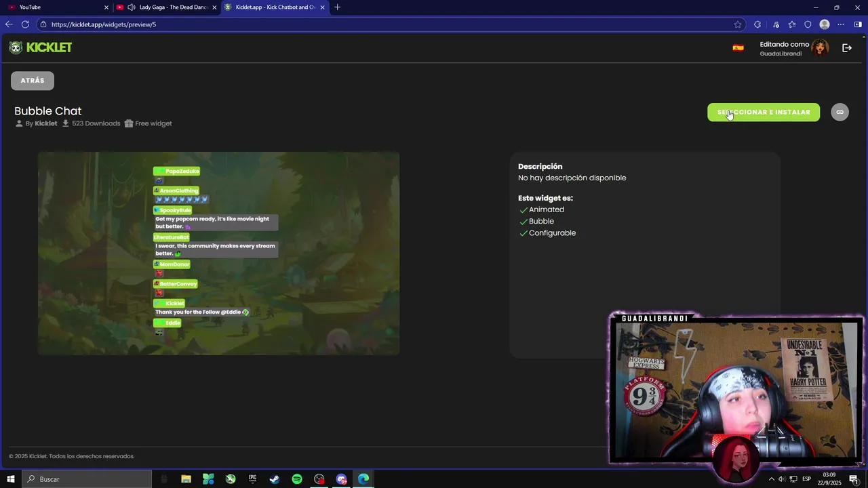
Task: Open the Windows Start menu
Action: tap(11, 479)
